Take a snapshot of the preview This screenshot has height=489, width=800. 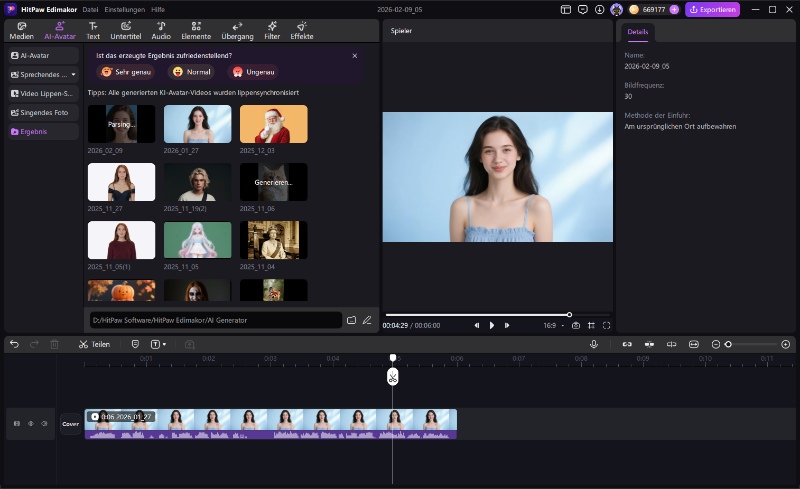tap(576, 325)
